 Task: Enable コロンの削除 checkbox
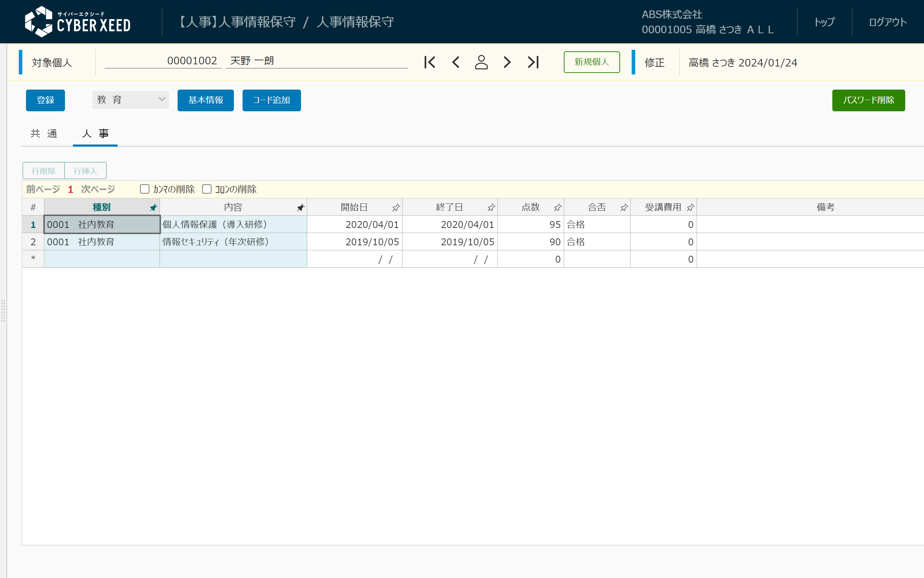(x=206, y=189)
